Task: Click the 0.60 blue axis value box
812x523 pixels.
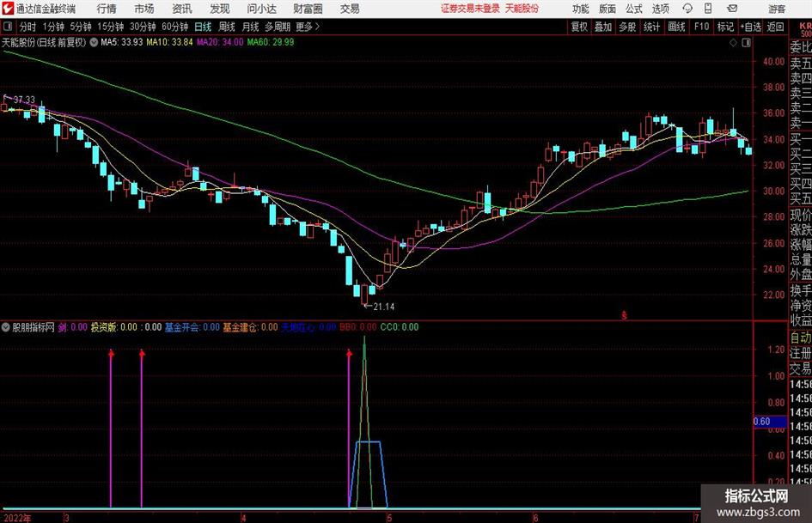Action: [769, 422]
